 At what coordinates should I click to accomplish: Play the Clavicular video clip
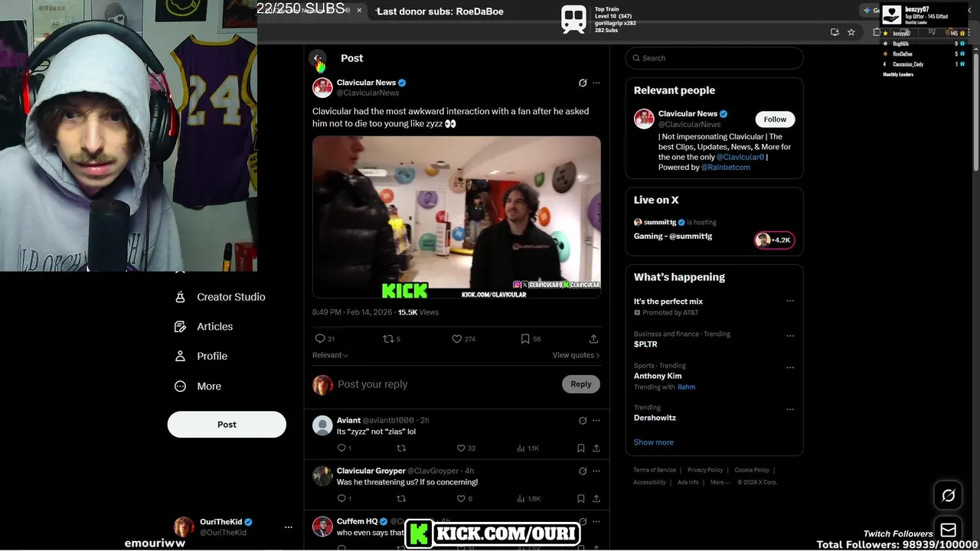pyautogui.click(x=456, y=217)
